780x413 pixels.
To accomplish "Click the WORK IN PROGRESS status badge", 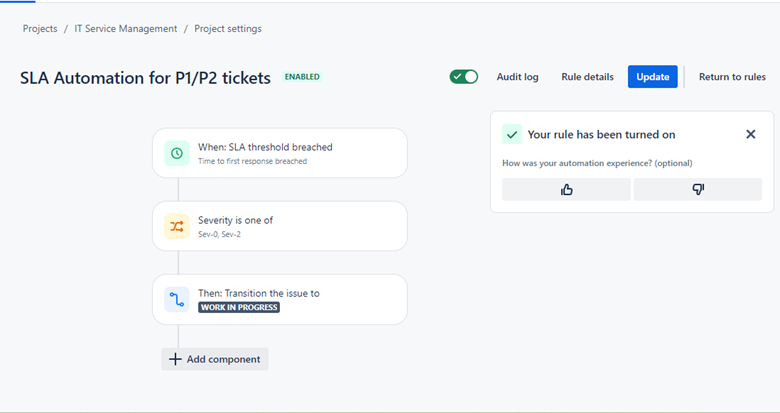I will (239, 308).
